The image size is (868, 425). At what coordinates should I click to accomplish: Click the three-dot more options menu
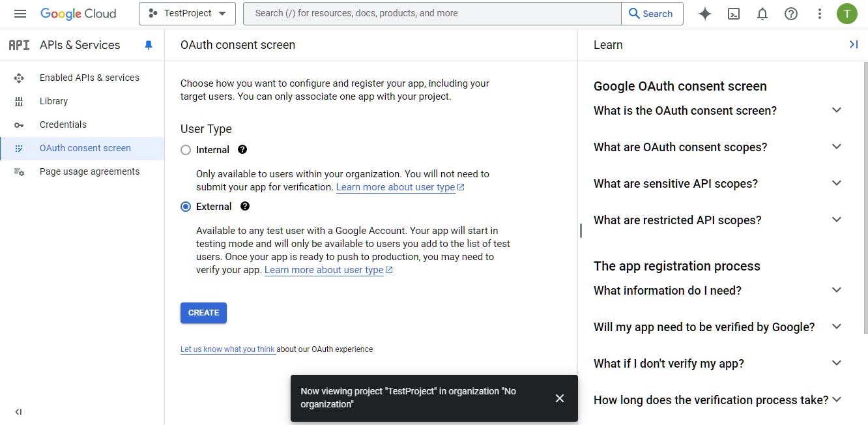[x=820, y=14]
